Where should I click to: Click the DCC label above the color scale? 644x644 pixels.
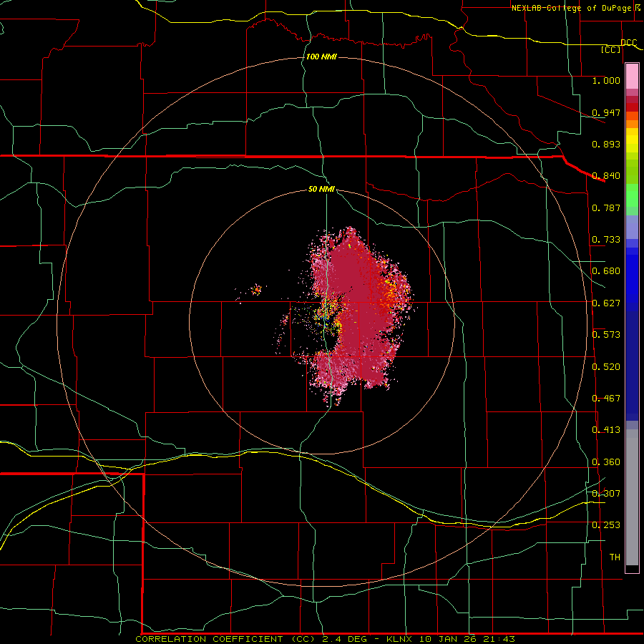coord(628,43)
